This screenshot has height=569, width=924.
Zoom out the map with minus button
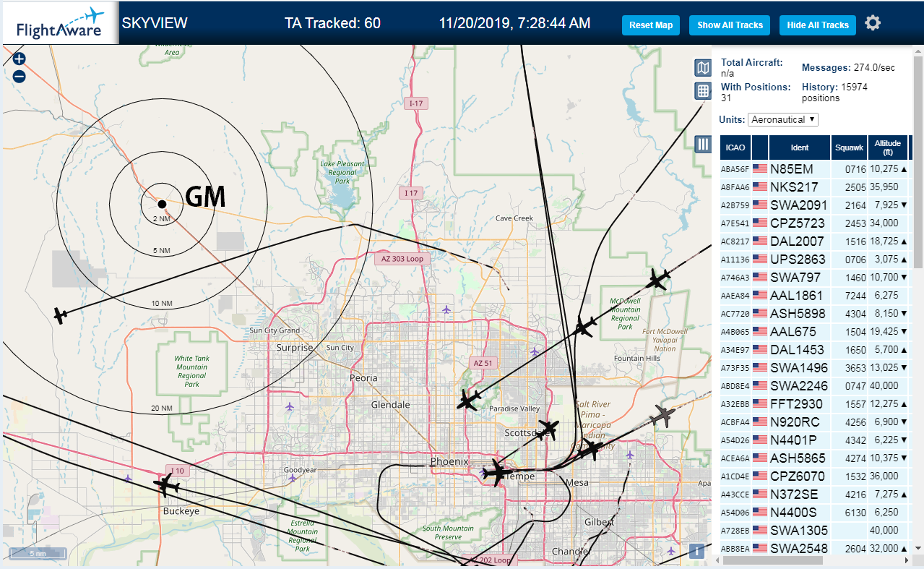coord(20,76)
